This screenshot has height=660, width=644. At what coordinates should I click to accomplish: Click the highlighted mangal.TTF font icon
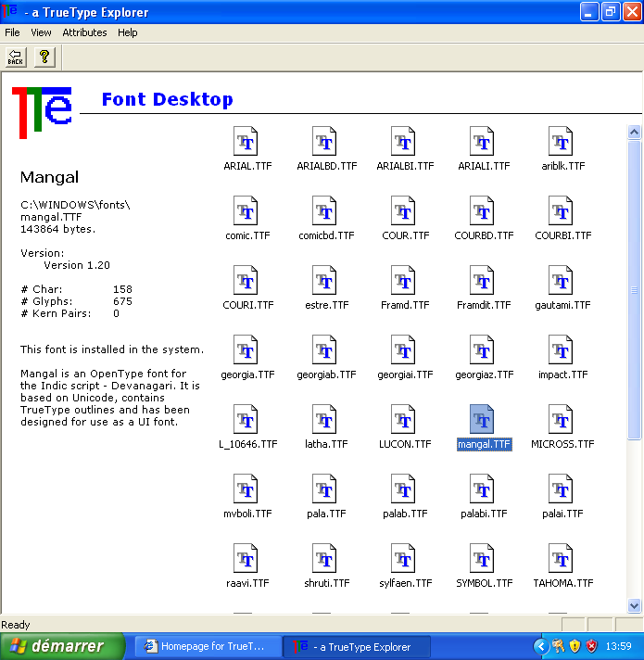[x=483, y=421]
